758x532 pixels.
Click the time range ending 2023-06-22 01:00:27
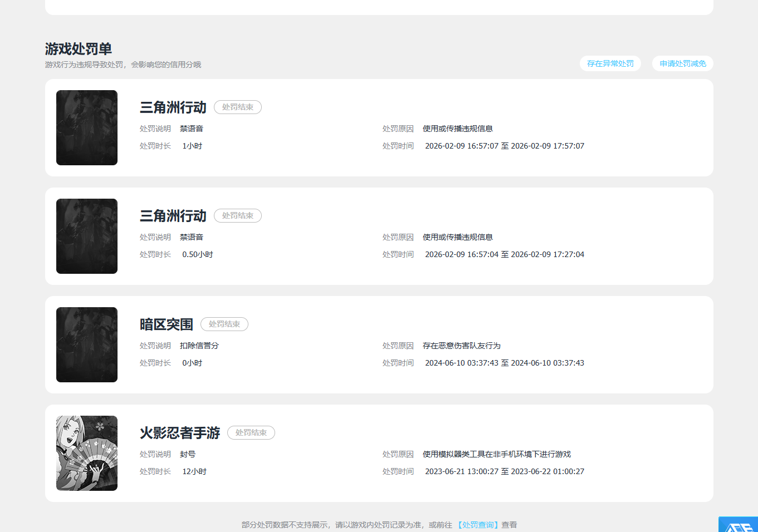(505, 471)
